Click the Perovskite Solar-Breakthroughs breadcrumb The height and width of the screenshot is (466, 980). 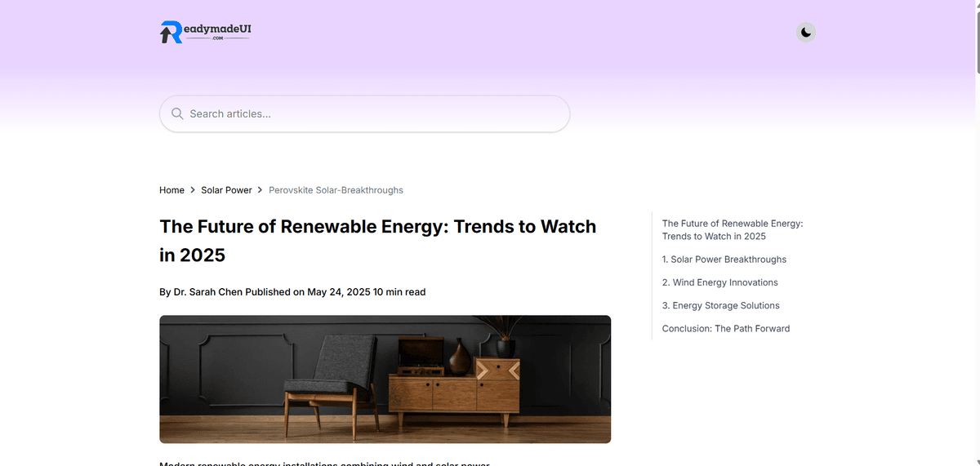tap(336, 190)
